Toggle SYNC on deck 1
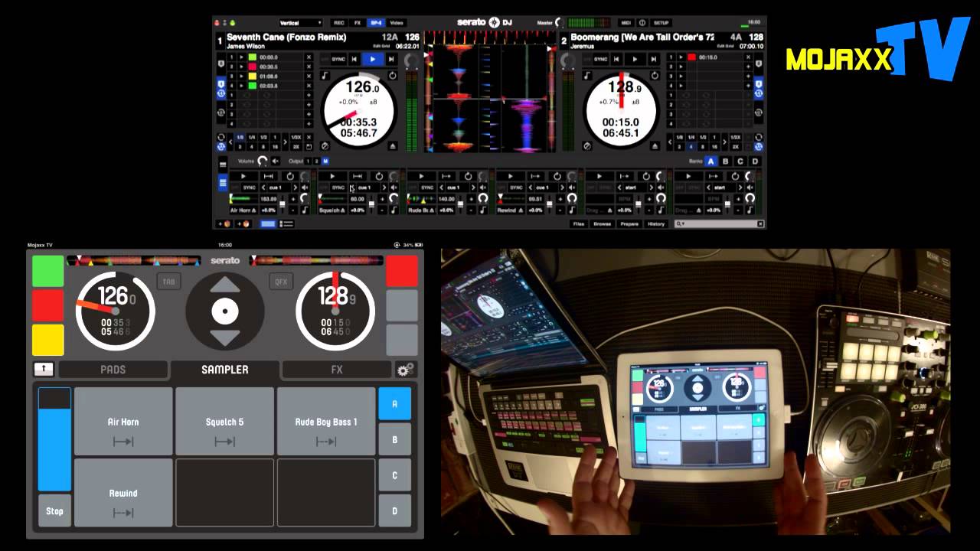 tap(338, 59)
